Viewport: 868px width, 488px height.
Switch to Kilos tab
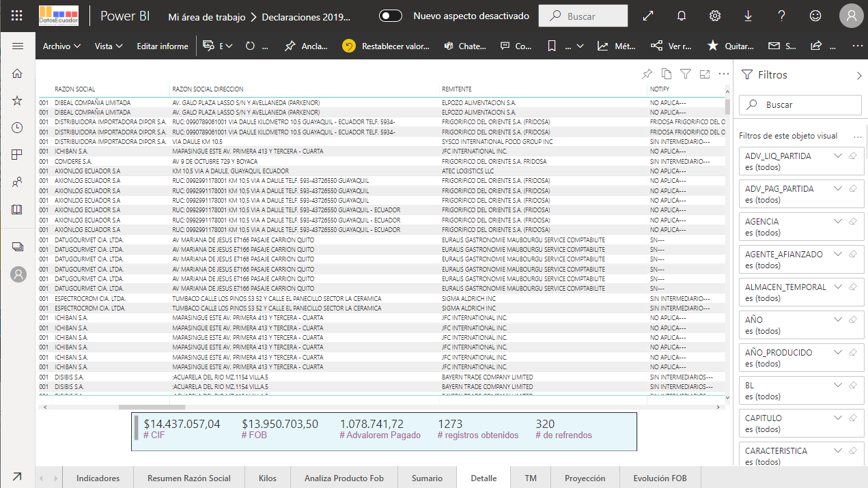point(268,478)
